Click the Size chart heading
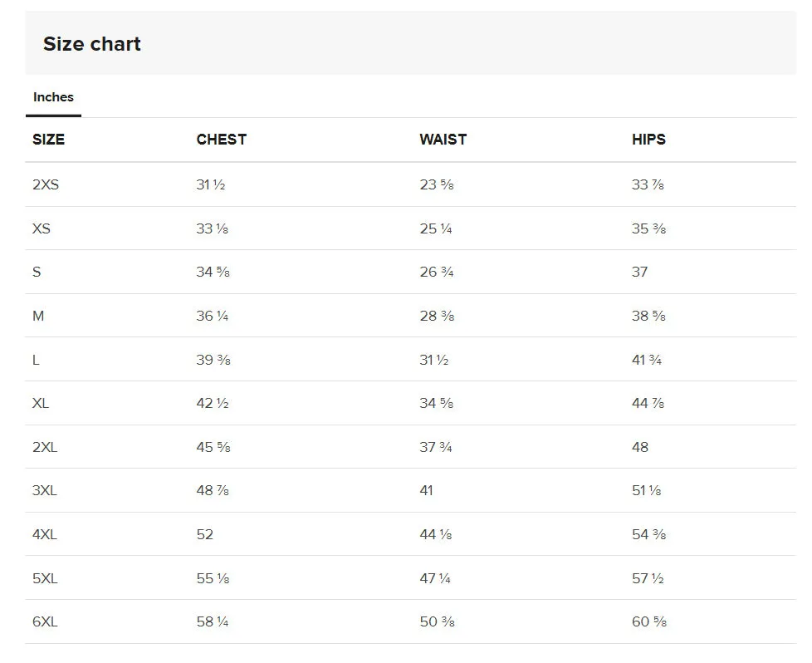 [x=92, y=44]
